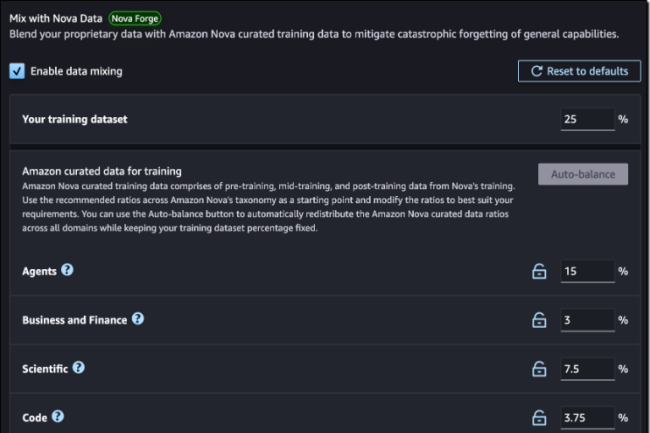Image resolution: width=650 pixels, height=433 pixels.
Task: Toggle the lock on the Scientific ratio
Action: (x=539, y=369)
